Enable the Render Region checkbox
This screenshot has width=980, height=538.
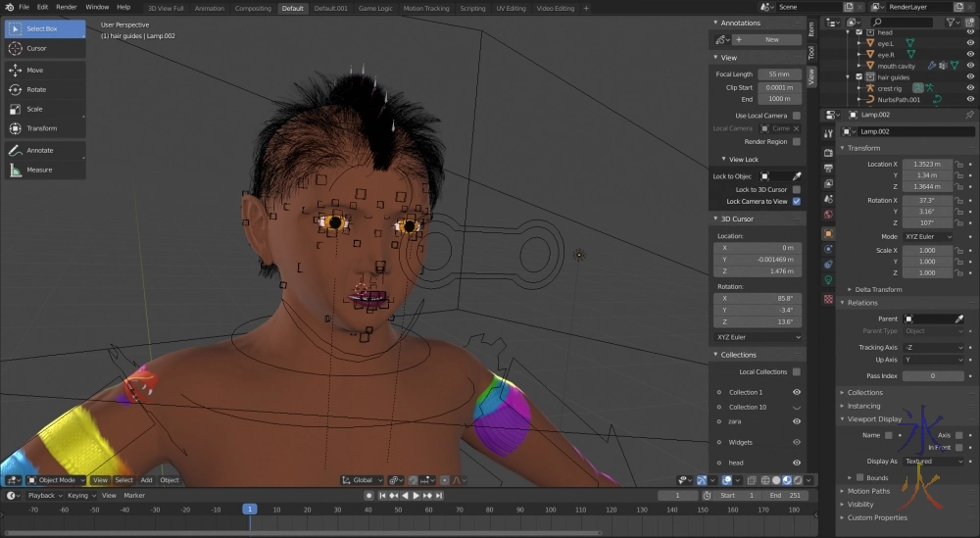[x=796, y=141]
